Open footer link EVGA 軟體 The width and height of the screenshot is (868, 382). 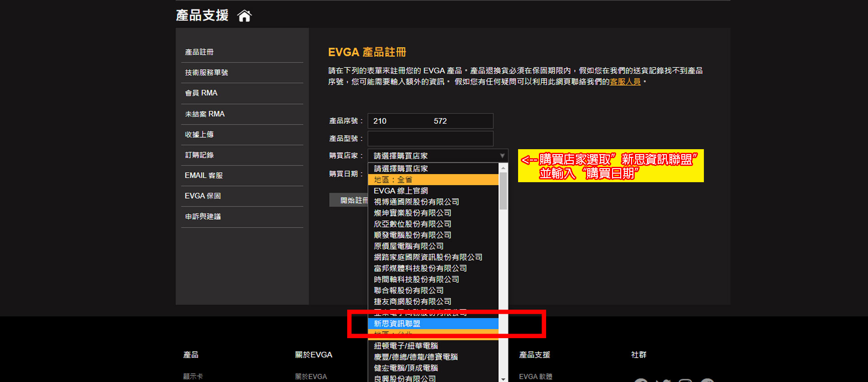[x=536, y=376]
